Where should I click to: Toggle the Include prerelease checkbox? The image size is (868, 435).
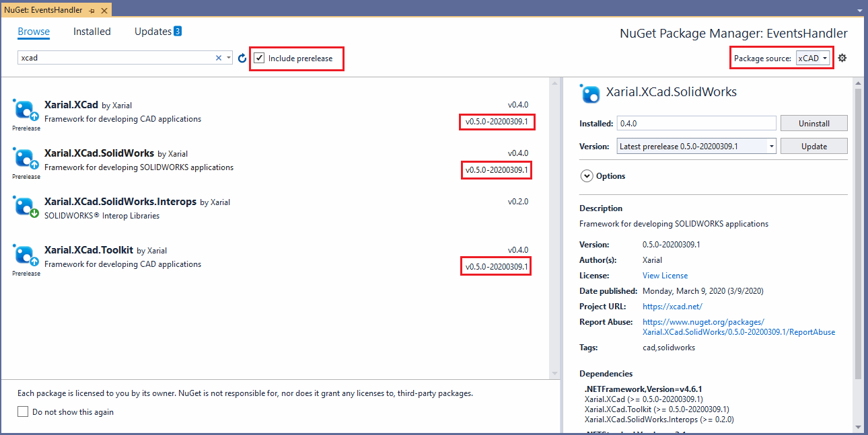[x=259, y=58]
